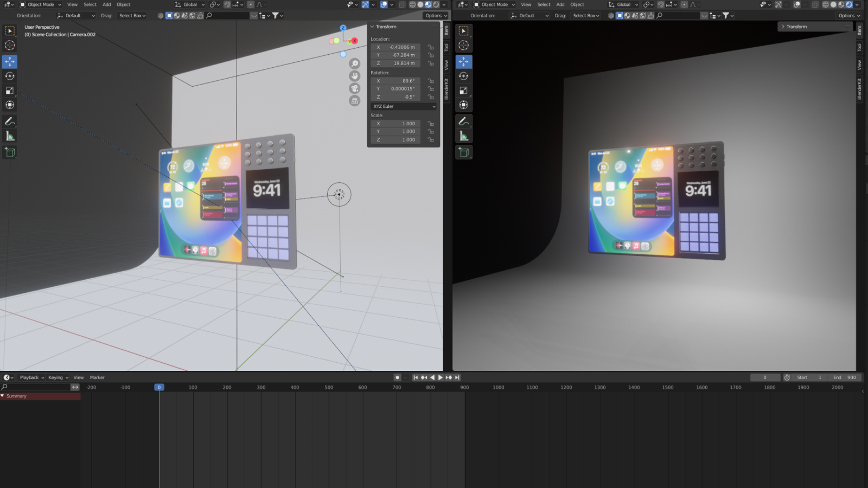This screenshot has width=868, height=488.
Task: Open View menu in left viewport header
Action: click(x=72, y=4)
